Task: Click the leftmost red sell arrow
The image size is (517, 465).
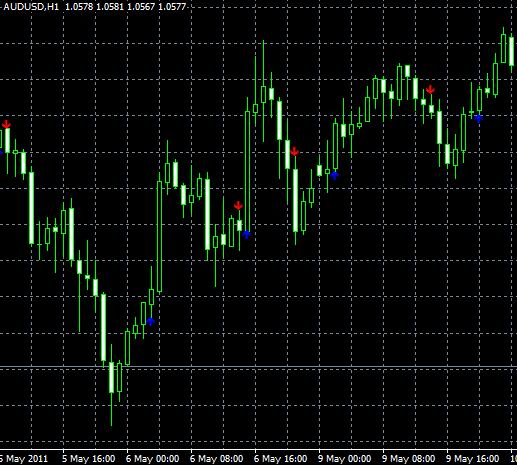Action: click(x=6, y=124)
